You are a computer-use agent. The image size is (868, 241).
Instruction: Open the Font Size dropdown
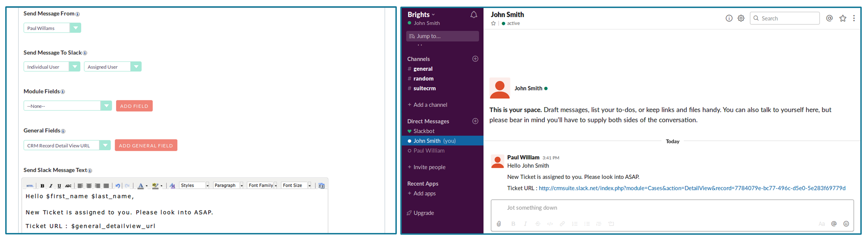coord(296,186)
